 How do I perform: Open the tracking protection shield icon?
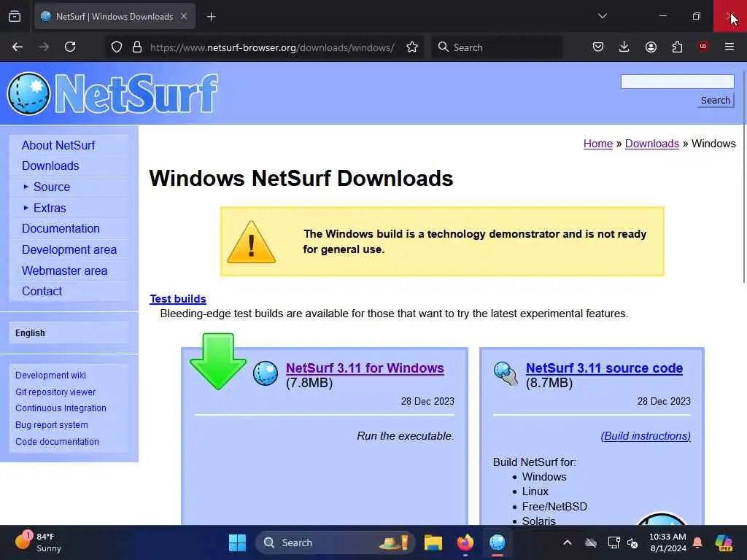pos(117,47)
